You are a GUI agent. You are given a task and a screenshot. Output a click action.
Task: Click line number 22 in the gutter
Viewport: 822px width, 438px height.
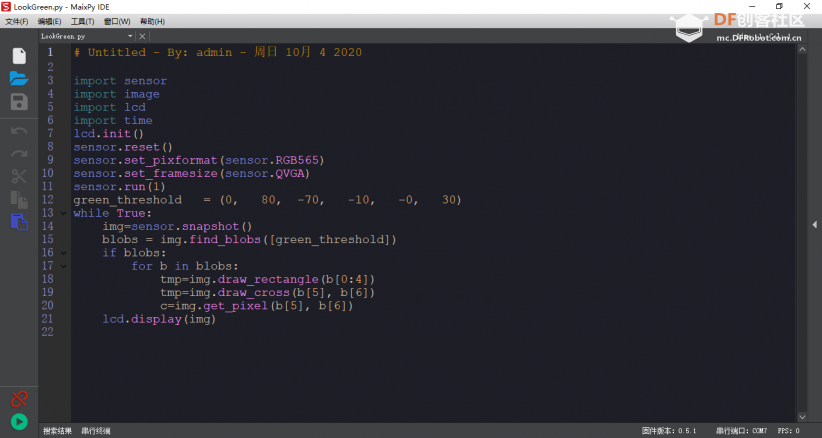pos(48,332)
